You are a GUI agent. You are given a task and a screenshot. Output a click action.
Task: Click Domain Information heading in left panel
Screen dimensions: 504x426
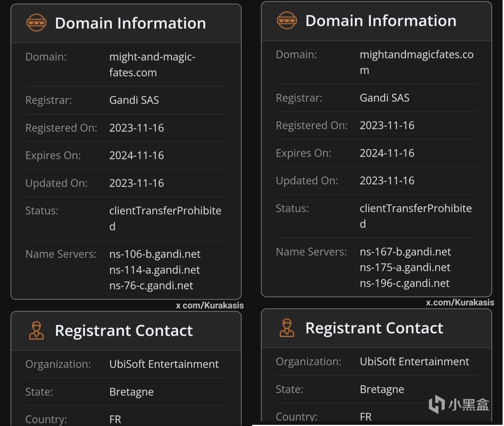[x=130, y=23]
